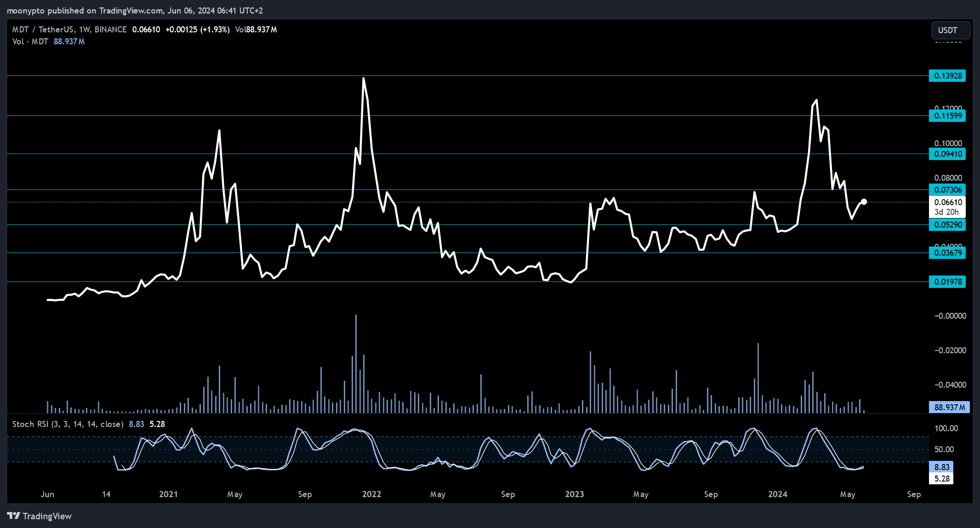The height and width of the screenshot is (528, 980).
Task: Click the 0.01978 price level label
Action: (x=947, y=282)
